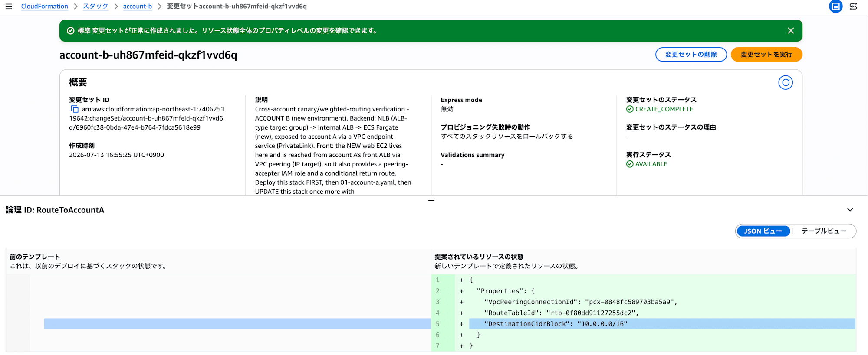Dismiss the green success banner
868x355 pixels.
[x=790, y=31]
